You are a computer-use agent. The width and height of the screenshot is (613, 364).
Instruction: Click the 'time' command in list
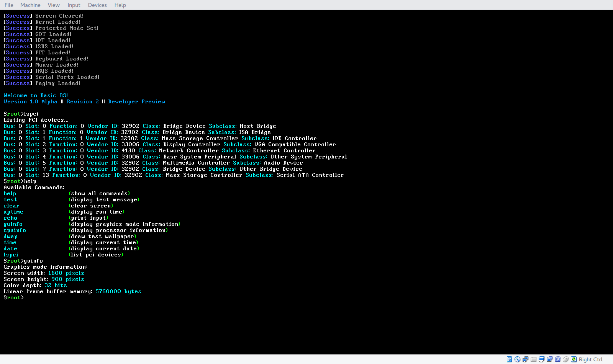point(10,242)
